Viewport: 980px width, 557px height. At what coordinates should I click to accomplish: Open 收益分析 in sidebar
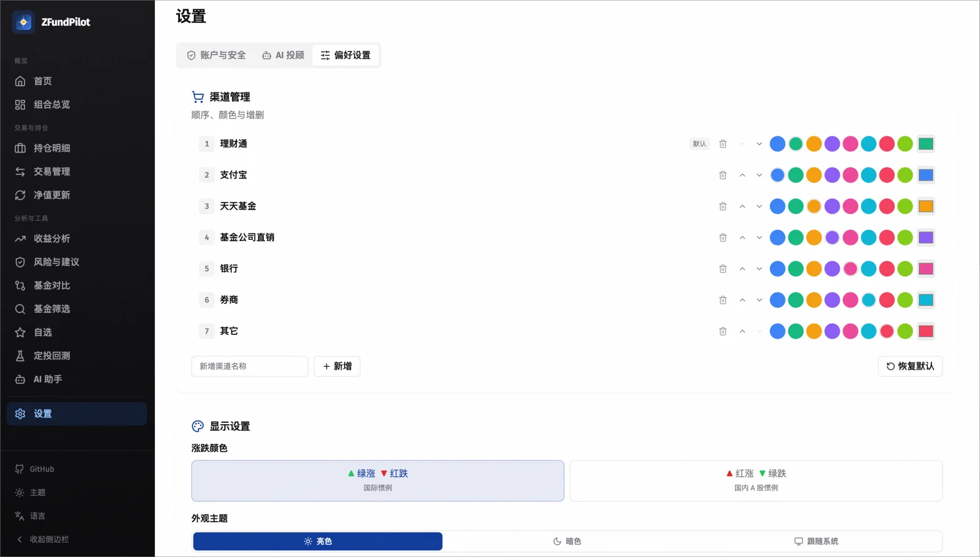coord(77,239)
